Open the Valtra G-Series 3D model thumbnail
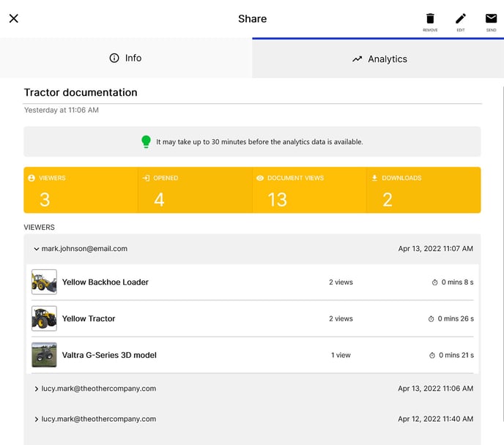Screen dimensions: 504x445 44,355
